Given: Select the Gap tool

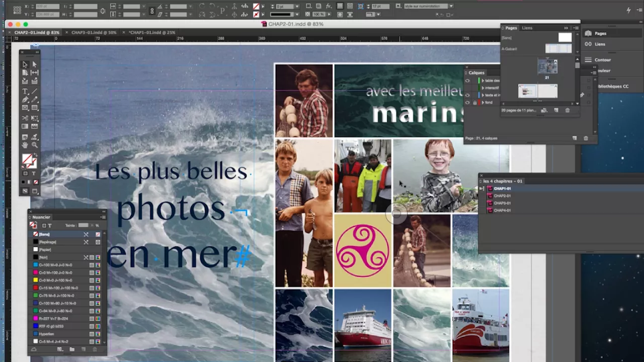Looking at the screenshot, I should (x=35, y=72).
